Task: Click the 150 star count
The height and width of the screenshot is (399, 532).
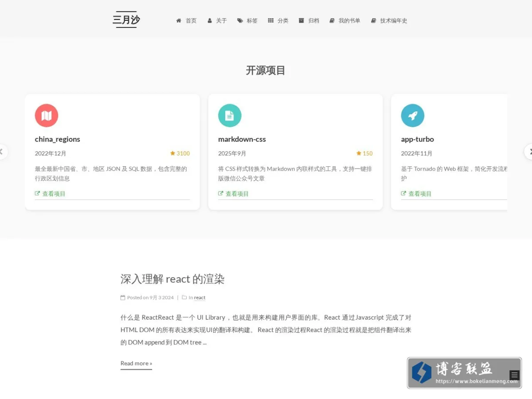Action: coord(368,153)
